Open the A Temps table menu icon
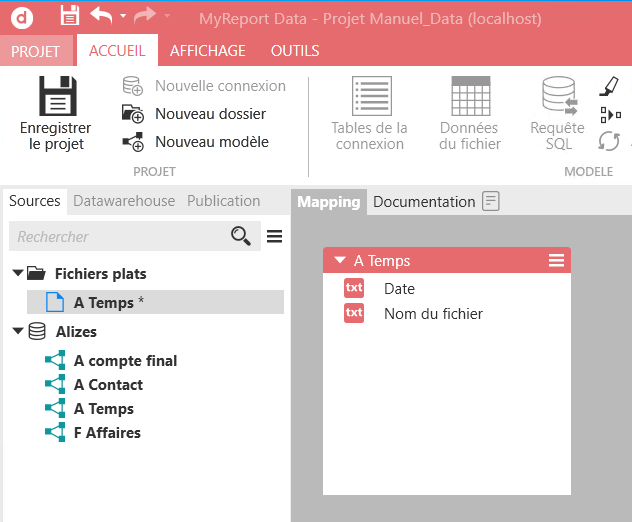The width and height of the screenshot is (632, 522). pos(556,261)
